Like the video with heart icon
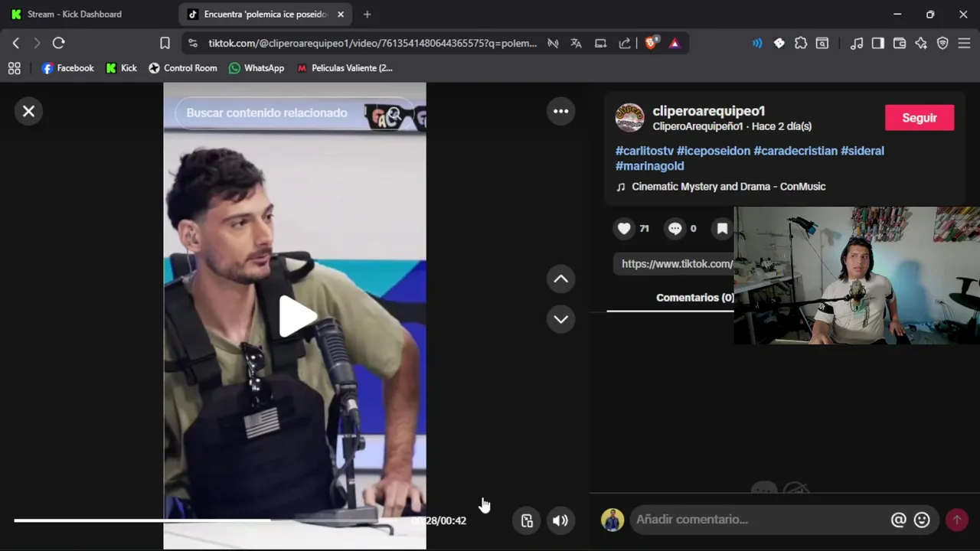980x551 pixels. 624,228
